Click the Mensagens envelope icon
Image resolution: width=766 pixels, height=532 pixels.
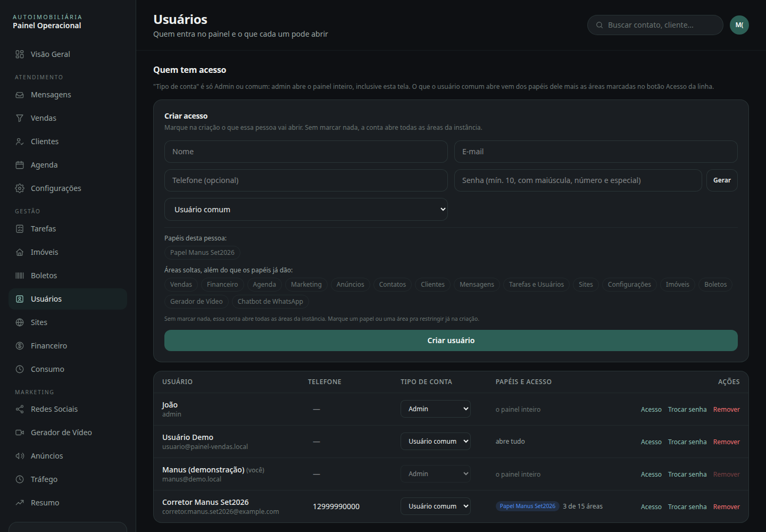(x=20, y=95)
